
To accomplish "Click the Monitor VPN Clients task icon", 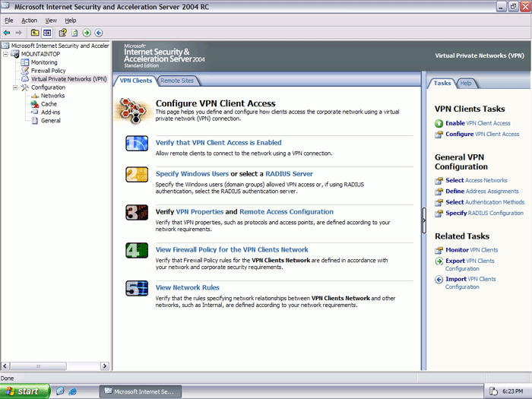I will click(x=439, y=250).
